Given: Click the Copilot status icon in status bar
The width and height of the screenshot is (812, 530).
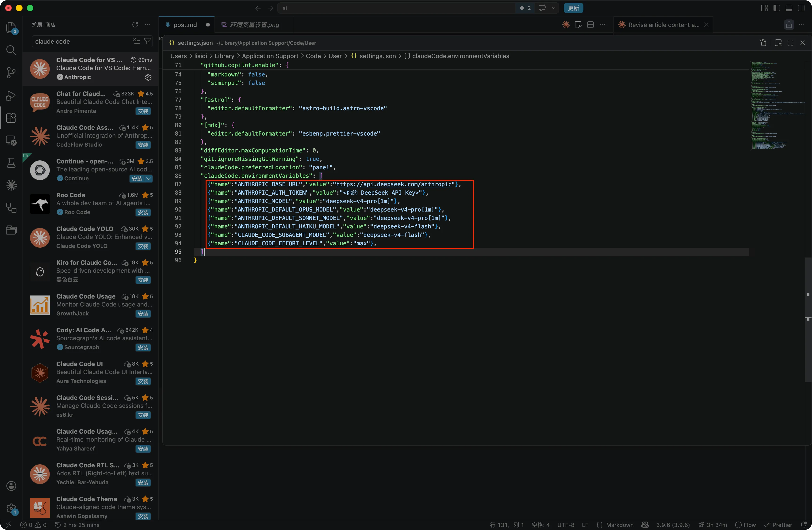Looking at the screenshot, I should tap(645, 525).
